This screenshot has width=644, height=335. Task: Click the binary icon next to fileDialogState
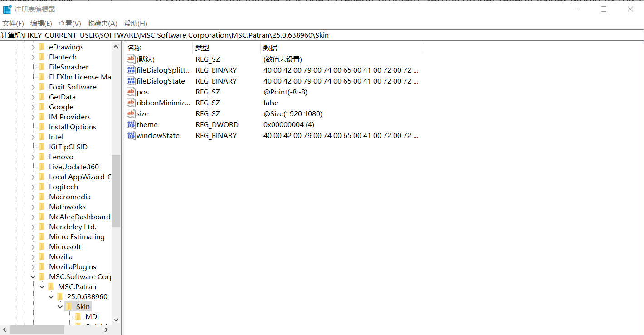pyautogui.click(x=131, y=81)
